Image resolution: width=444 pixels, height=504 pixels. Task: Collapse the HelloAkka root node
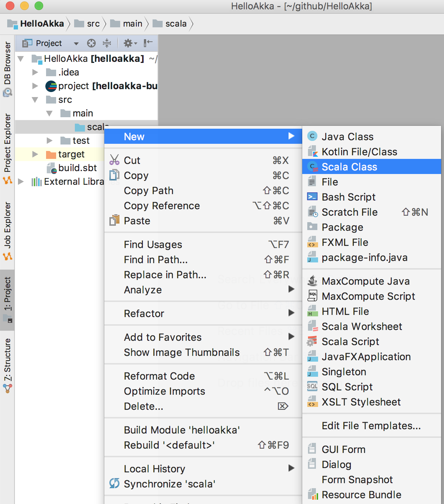21,59
